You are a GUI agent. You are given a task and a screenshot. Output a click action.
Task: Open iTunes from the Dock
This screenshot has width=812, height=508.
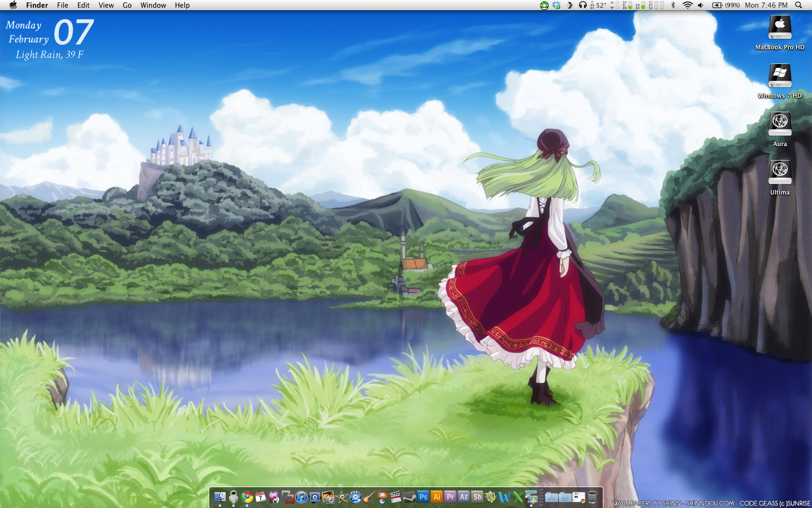301,497
